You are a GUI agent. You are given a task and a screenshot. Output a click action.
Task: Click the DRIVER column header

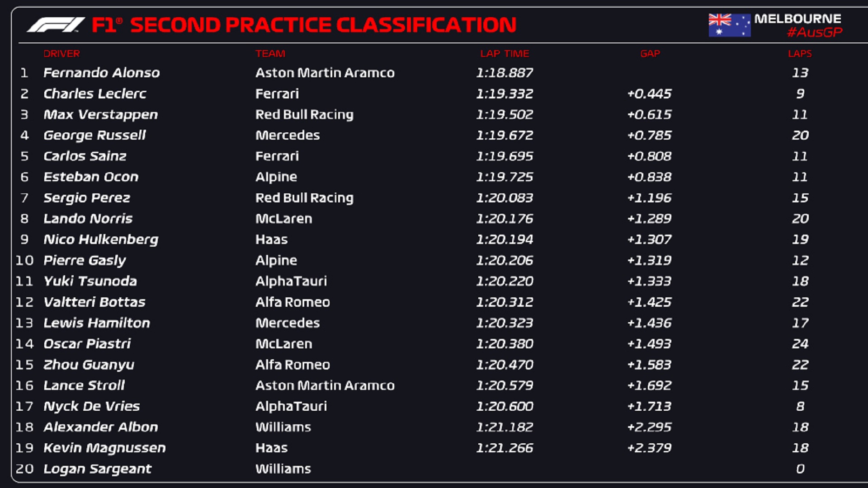(61, 53)
